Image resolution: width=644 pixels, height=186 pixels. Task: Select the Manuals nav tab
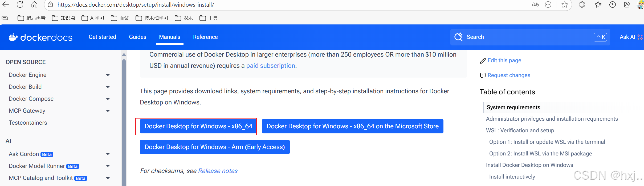pyautogui.click(x=170, y=37)
